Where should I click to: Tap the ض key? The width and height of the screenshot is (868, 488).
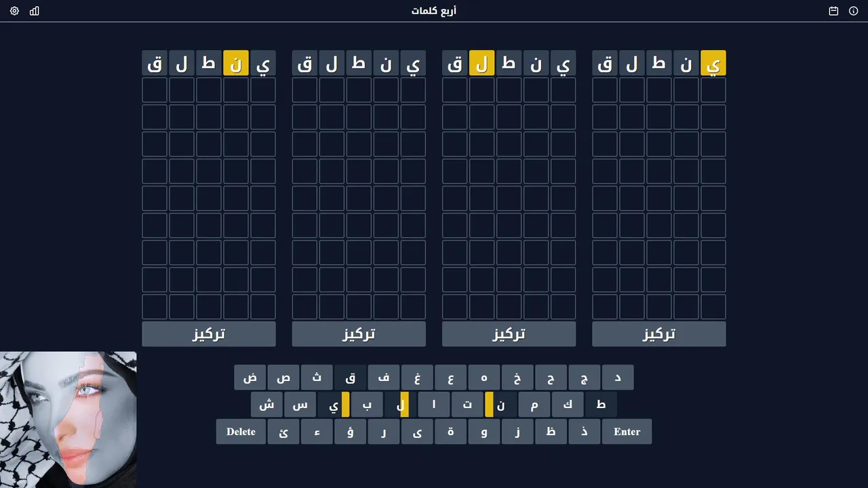tap(250, 378)
